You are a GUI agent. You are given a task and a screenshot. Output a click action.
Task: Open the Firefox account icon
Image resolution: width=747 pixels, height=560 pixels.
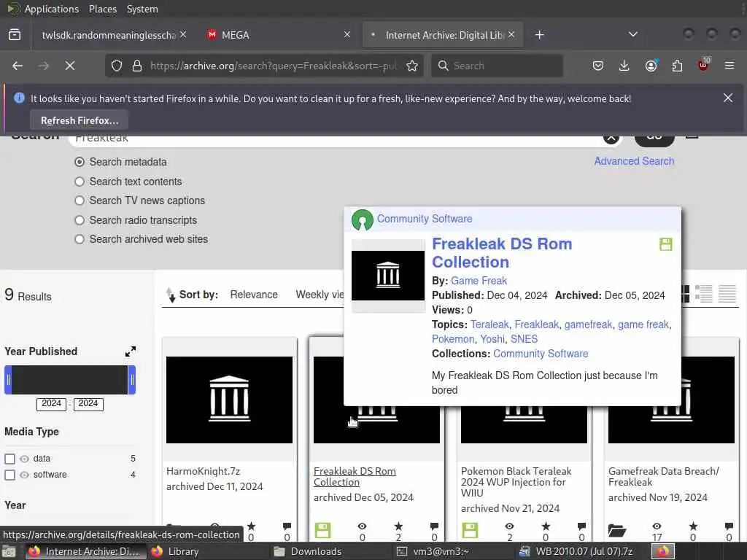point(651,66)
